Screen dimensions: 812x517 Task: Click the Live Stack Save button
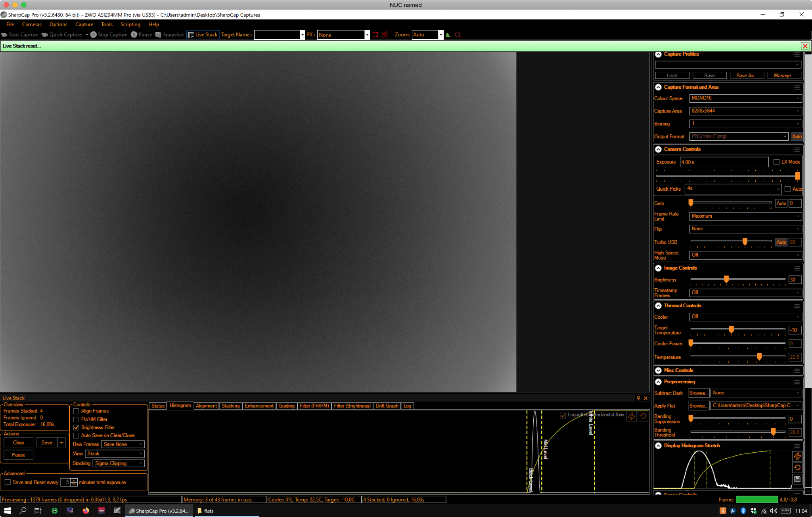(x=47, y=442)
